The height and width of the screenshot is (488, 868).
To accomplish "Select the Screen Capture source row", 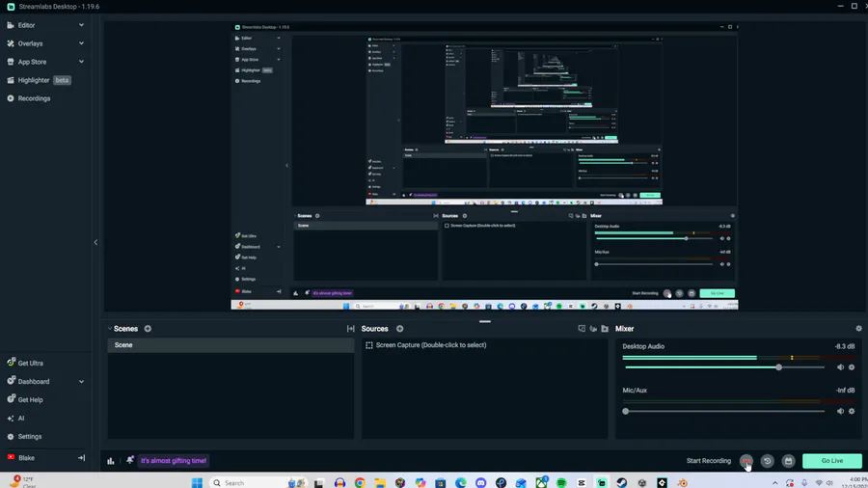I will tap(485, 344).
